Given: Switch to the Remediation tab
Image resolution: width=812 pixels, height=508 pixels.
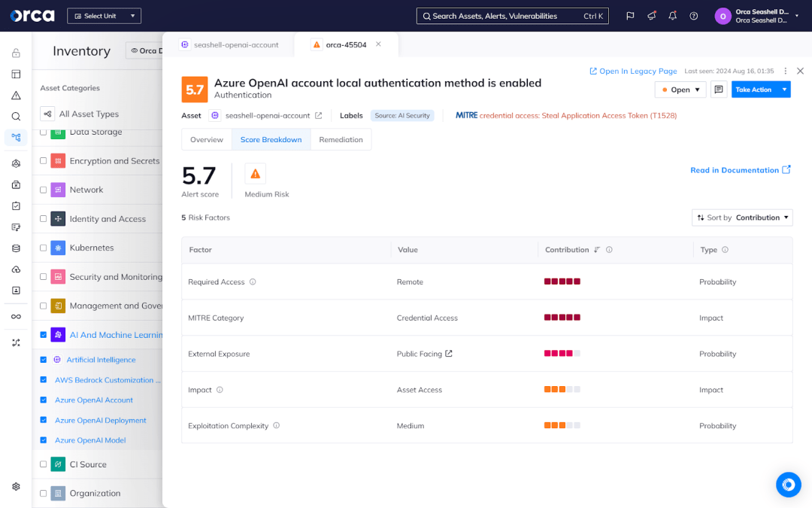Looking at the screenshot, I should pos(341,140).
